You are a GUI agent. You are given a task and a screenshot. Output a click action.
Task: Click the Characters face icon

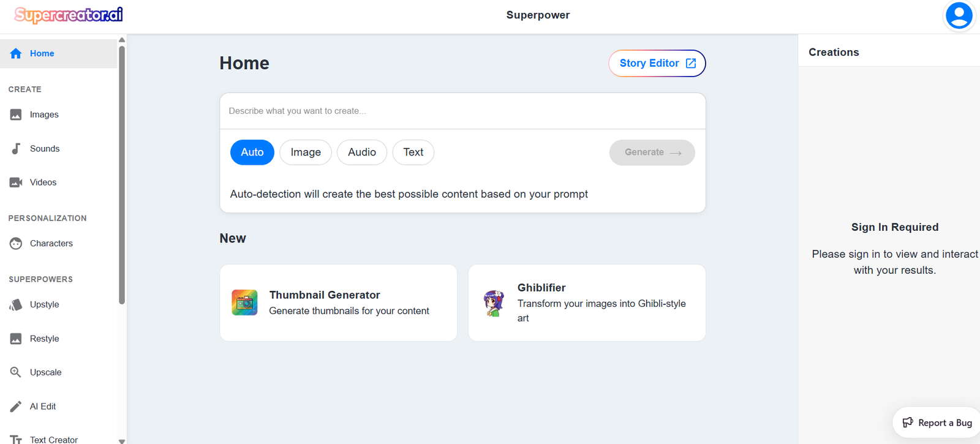pyautogui.click(x=16, y=244)
